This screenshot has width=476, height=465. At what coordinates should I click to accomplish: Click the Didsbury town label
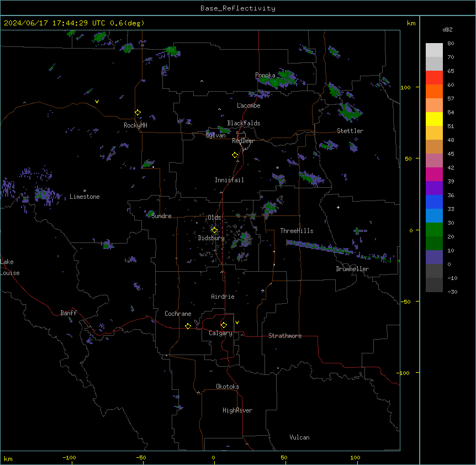tap(211, 238)
